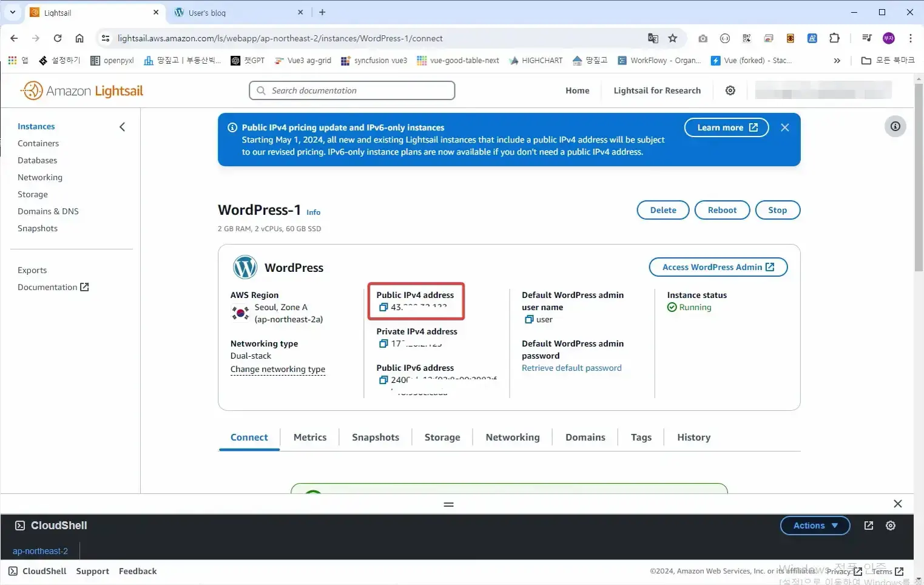Reload the Lightsail page
Image resolution: width=924 pixels, height=585 pixels.
(x=58, y=38)
